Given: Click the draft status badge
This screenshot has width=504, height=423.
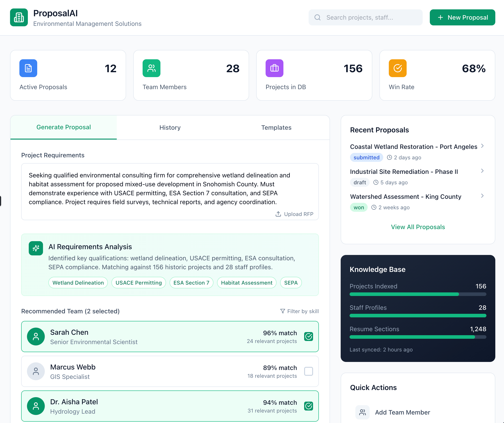Looking at the screenshot, I should [x=360, y=183].
